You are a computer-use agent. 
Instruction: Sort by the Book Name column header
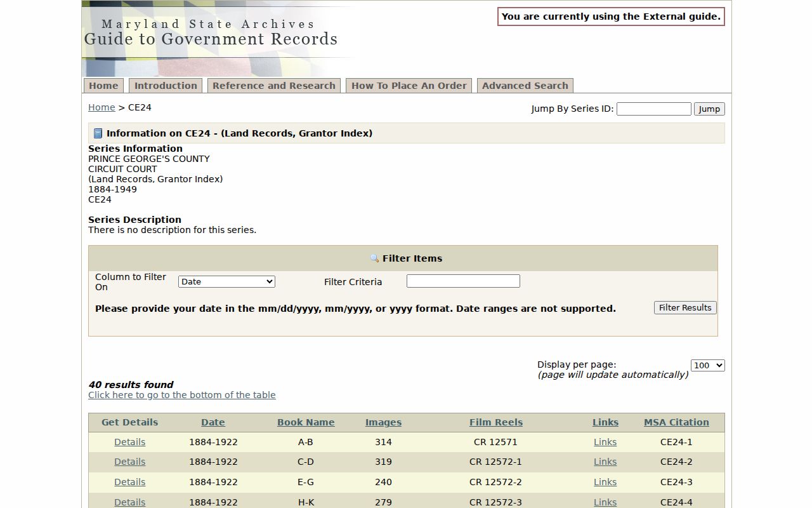306,422
